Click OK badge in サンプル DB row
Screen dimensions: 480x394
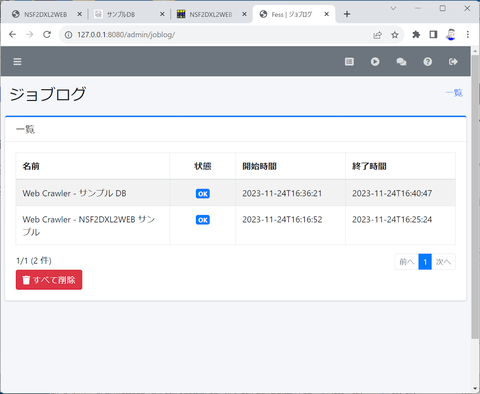coord(203,194)
